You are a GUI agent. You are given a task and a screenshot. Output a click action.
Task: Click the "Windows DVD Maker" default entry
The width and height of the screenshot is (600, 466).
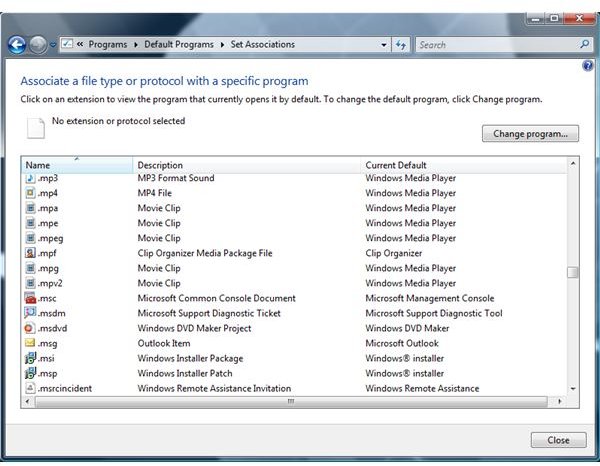coord(407,328)
